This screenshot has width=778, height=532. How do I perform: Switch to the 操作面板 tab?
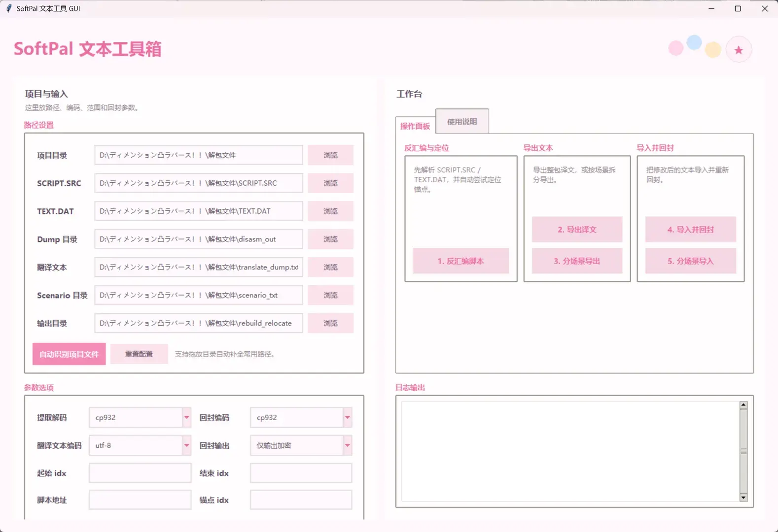[x=415, y=126]
